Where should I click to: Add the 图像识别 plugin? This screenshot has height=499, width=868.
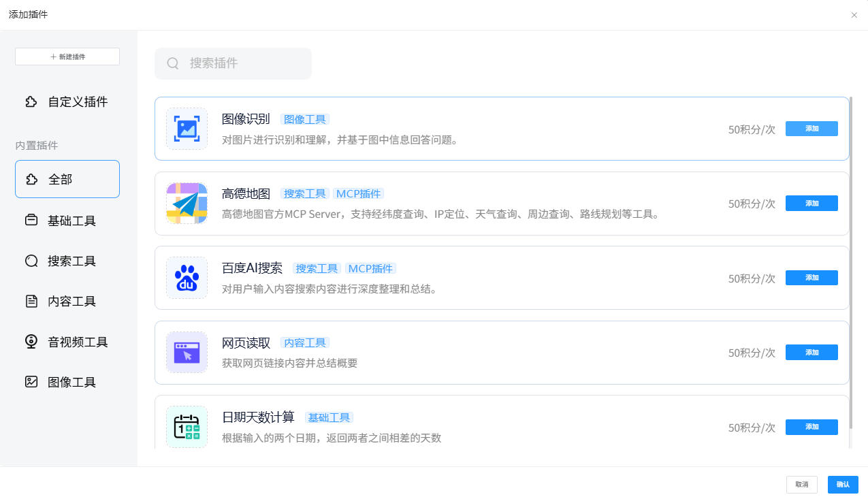[x=811, y=129]
